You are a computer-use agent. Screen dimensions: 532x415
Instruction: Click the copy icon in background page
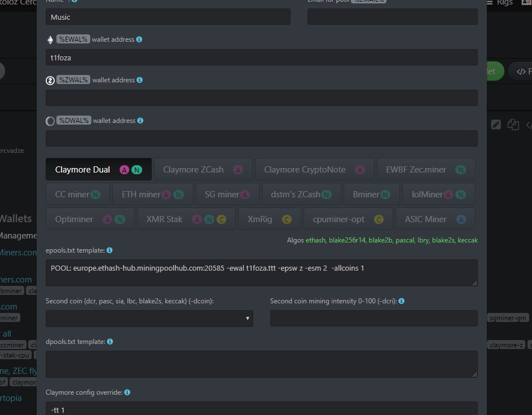click(x=513, y=125)
